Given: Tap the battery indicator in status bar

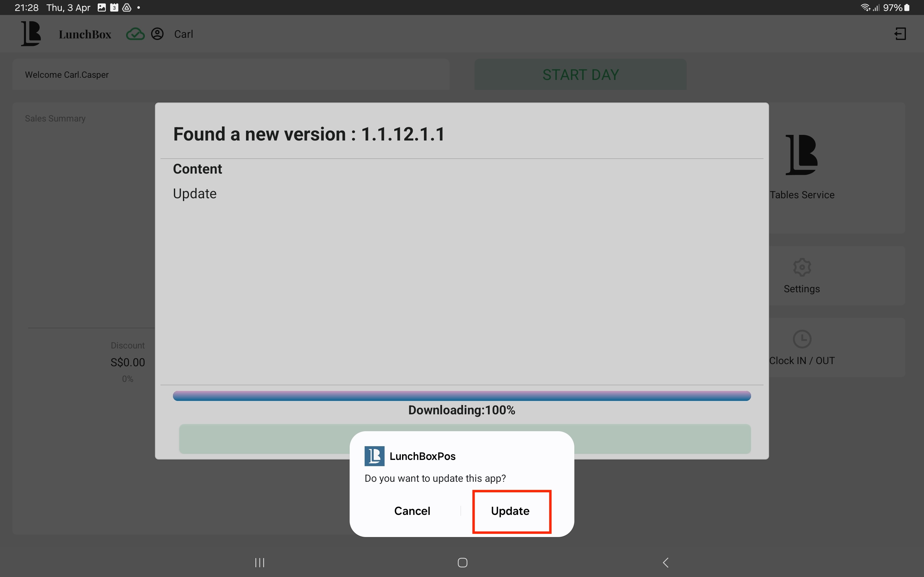Looking at the screenshot, I should (x=907, y=7).
